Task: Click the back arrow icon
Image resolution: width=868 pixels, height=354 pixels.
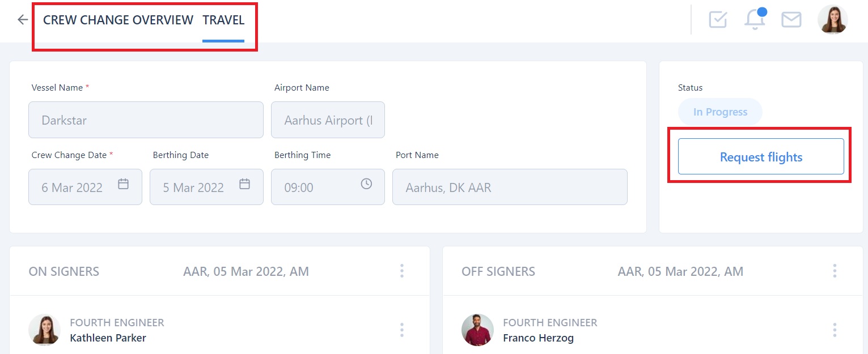Action: [x=23, y=20]
